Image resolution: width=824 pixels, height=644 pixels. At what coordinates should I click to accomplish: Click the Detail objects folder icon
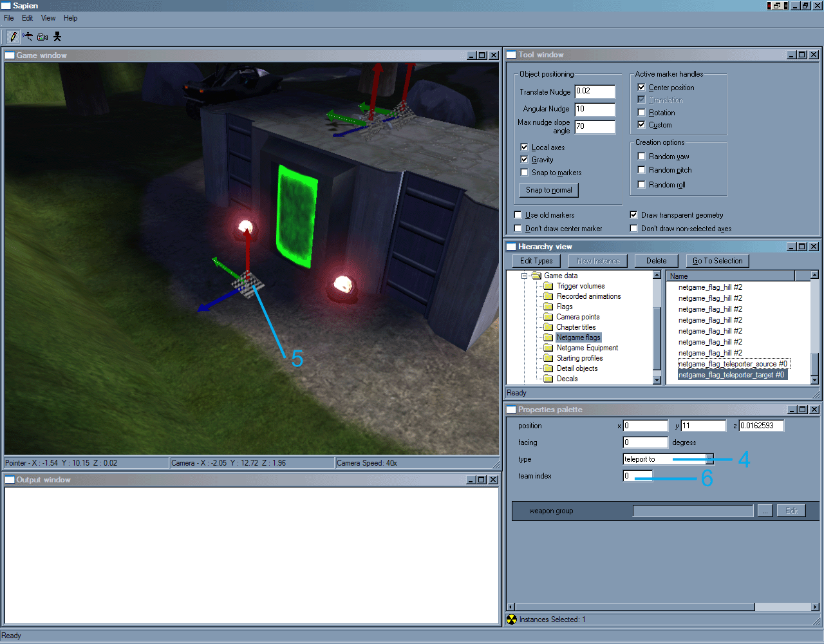click(548, 368)
